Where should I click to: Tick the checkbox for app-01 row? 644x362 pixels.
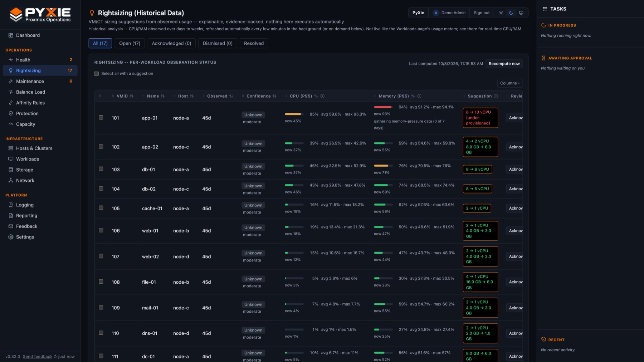101,117
